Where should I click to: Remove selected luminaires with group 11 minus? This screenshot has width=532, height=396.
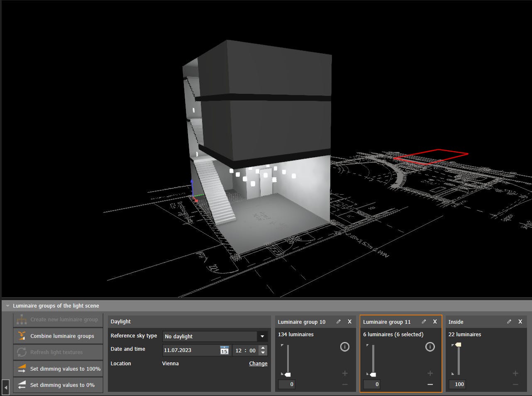coord(430,384)
